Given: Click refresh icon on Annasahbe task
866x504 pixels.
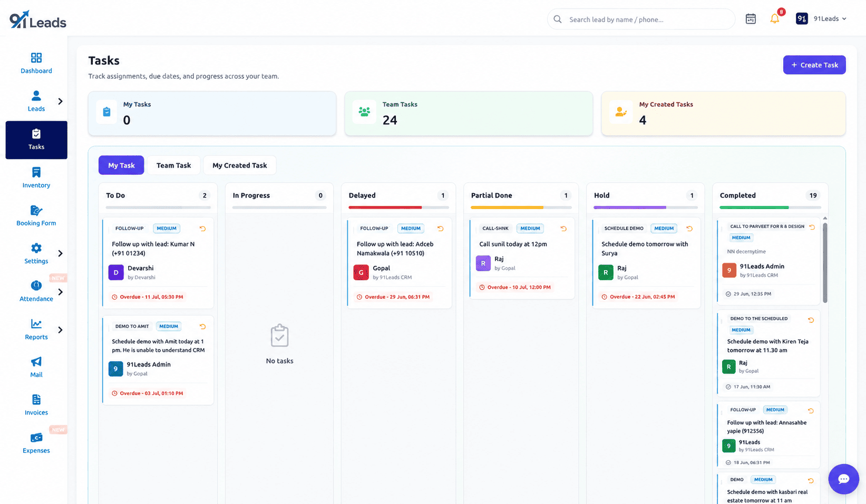Looking at the screenshot, I should click(x=811, y=411).
